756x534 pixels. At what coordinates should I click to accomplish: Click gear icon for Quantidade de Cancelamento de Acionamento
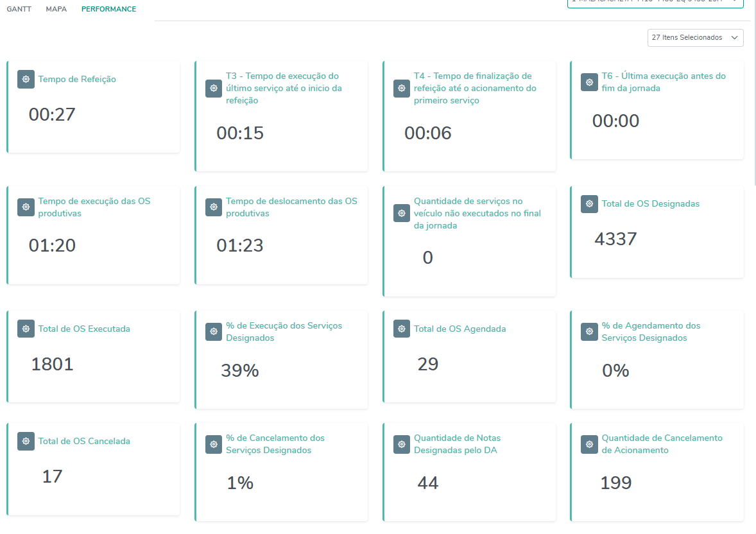tap(589, 444)
